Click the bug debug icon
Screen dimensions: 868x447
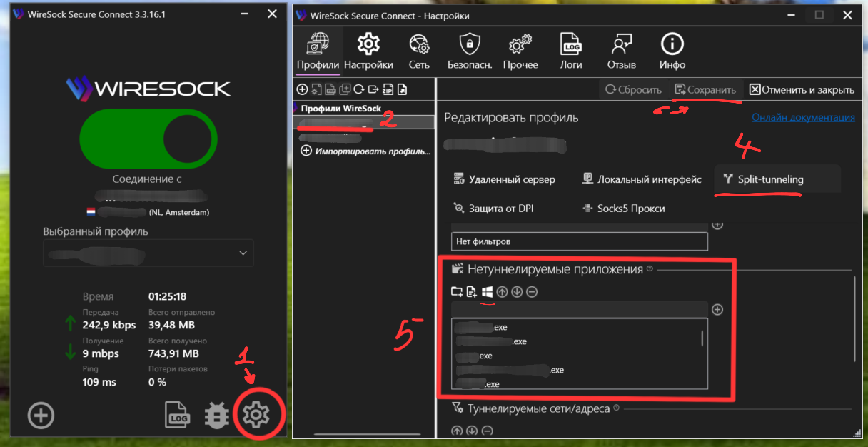216,415
